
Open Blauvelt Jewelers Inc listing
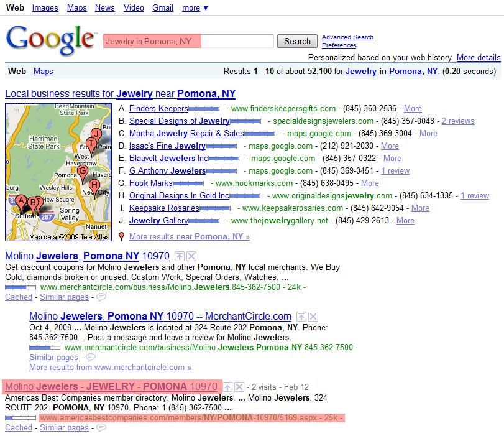pos(168,159)
